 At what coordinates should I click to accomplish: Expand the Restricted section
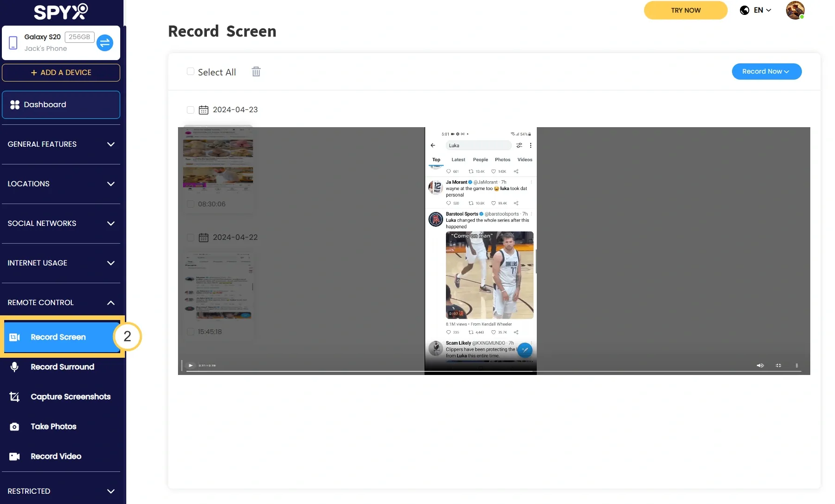pyautogui.click(x=61, y=491)
